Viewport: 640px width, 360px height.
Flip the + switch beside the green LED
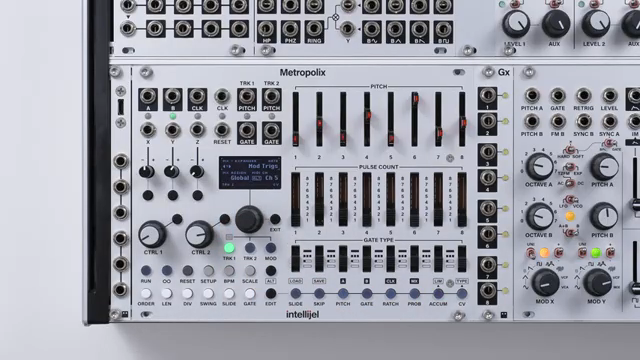click(x=610, y=253)
